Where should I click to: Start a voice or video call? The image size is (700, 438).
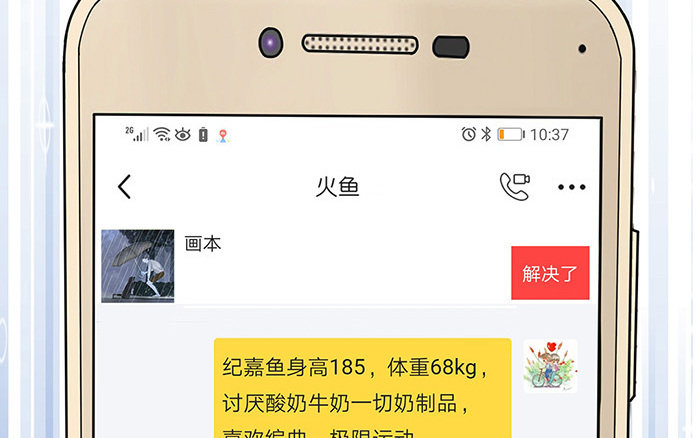(x=515, y=186)
